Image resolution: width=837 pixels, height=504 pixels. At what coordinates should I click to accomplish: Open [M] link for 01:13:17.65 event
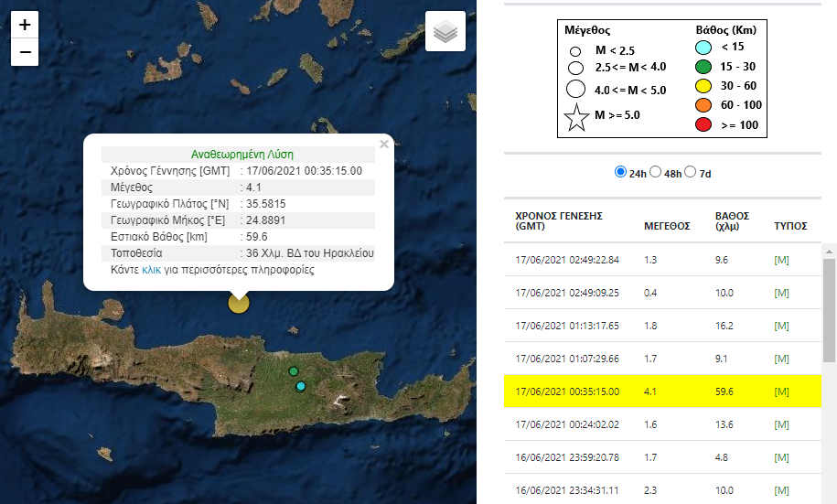tap(781, 326)
